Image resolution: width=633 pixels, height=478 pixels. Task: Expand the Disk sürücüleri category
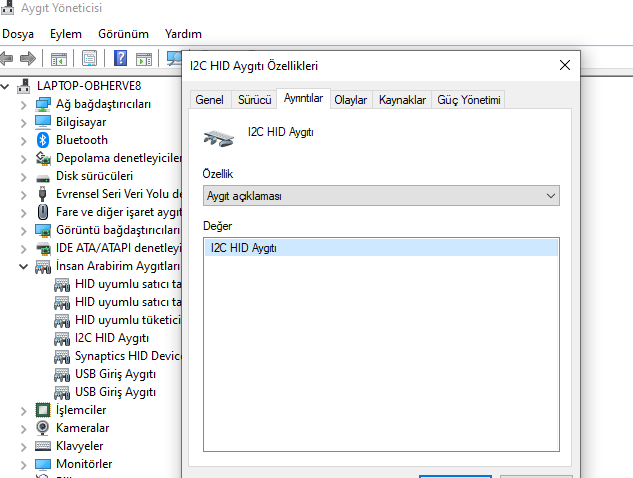click(x=23, y=176)
